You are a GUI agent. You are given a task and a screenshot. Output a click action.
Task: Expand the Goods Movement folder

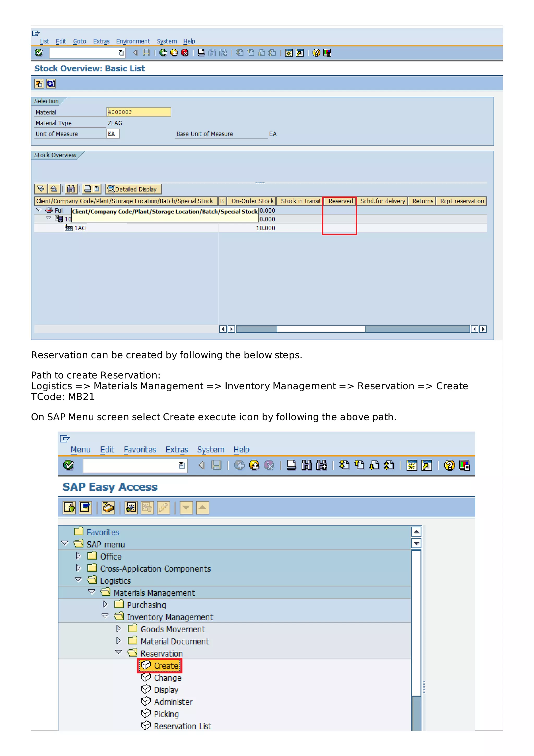click(118, 628)
